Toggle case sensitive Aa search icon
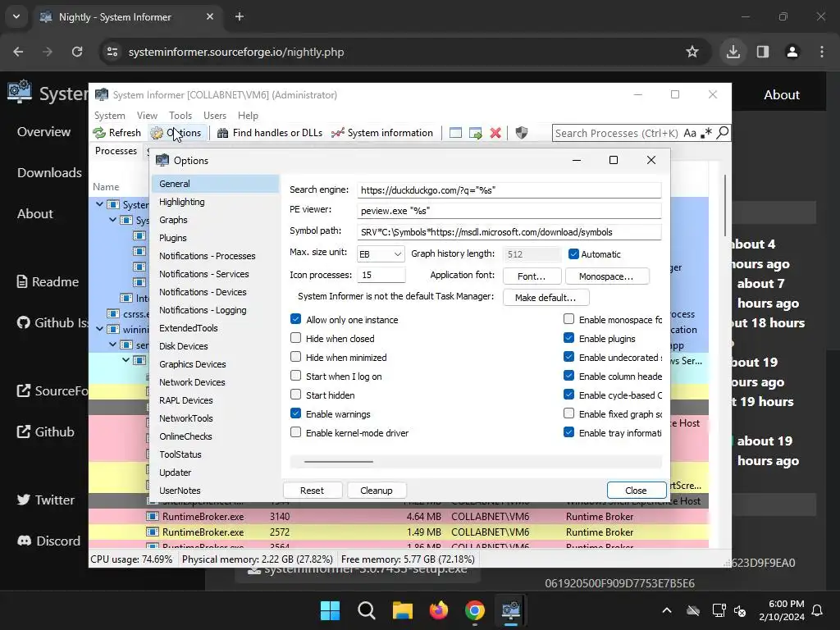Viewport: 840px width, 630px height. pos(690,133)
